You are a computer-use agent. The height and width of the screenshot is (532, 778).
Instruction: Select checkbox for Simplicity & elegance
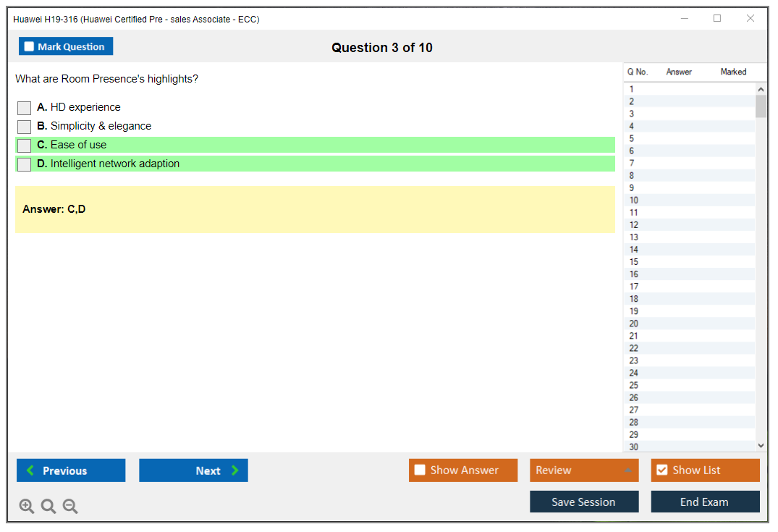[x=24, y=127]
